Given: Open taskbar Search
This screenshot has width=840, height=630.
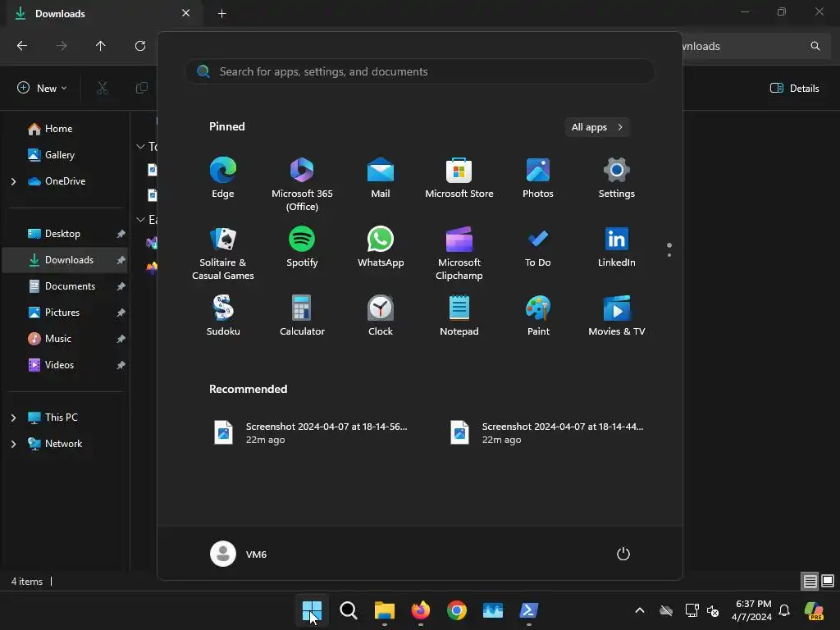Looking at the screenshot, I should tap(348, 610).
